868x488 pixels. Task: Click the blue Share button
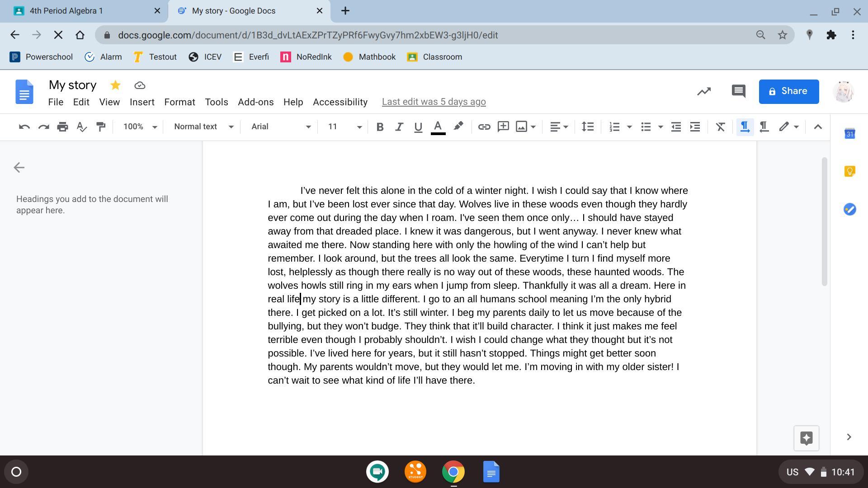click(788, 91)
